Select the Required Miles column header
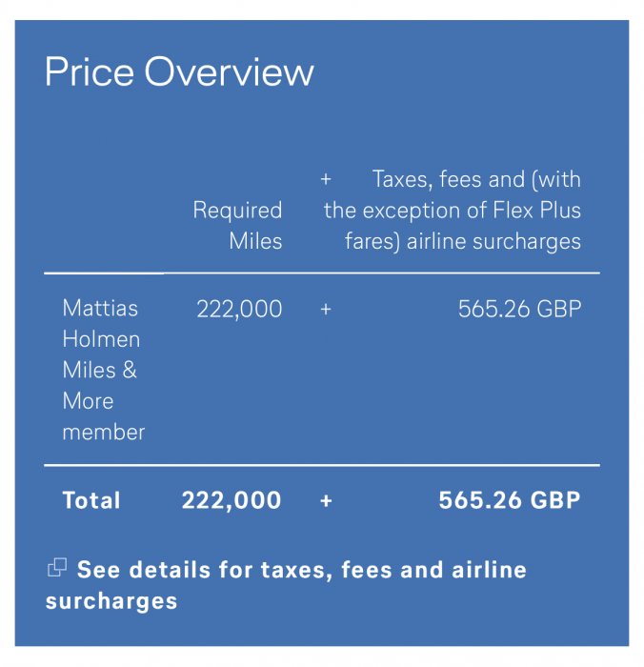The image size is (644, 667). pyautogui.click(x=238, y=225)
